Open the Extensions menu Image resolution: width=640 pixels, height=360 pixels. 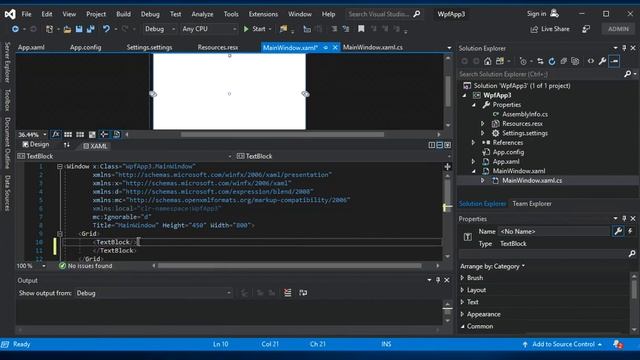[263, 14]
